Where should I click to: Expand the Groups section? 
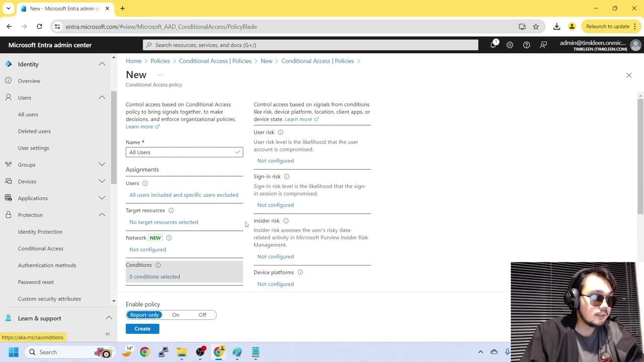point(102,164)
